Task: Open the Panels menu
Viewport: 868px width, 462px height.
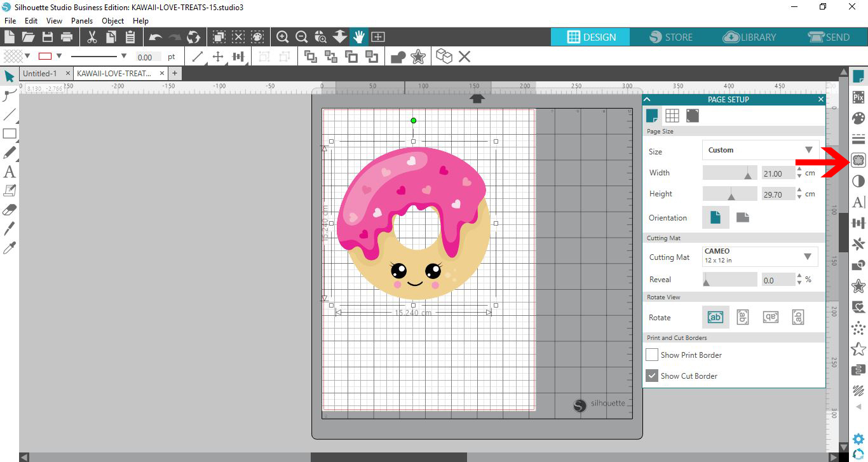Action: click(x=82, y=21)
